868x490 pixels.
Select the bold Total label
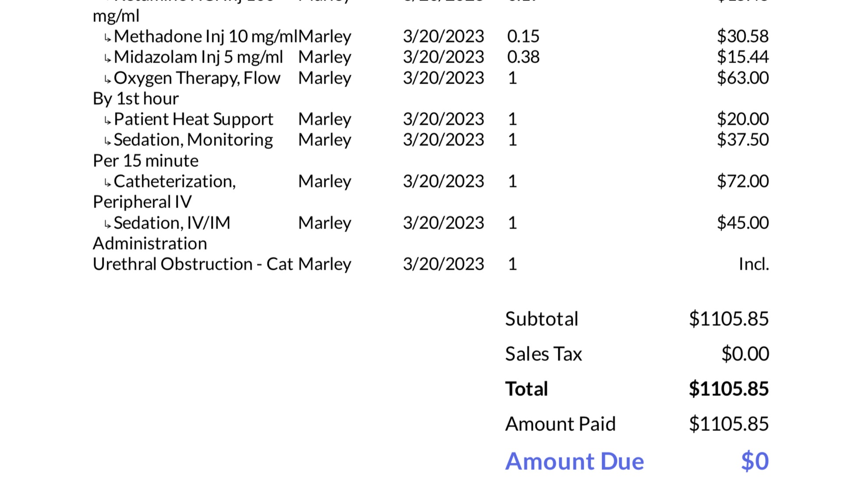[526, 389]
